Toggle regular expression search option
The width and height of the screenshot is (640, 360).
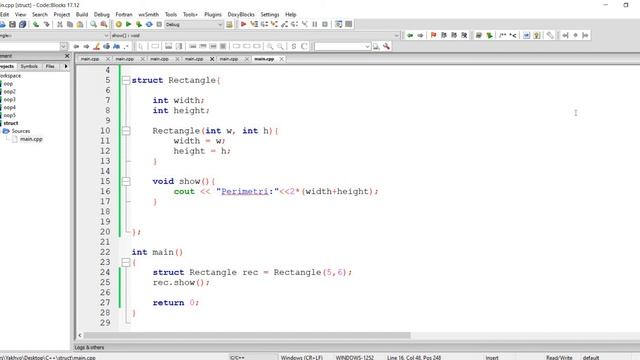coord(127,47)
